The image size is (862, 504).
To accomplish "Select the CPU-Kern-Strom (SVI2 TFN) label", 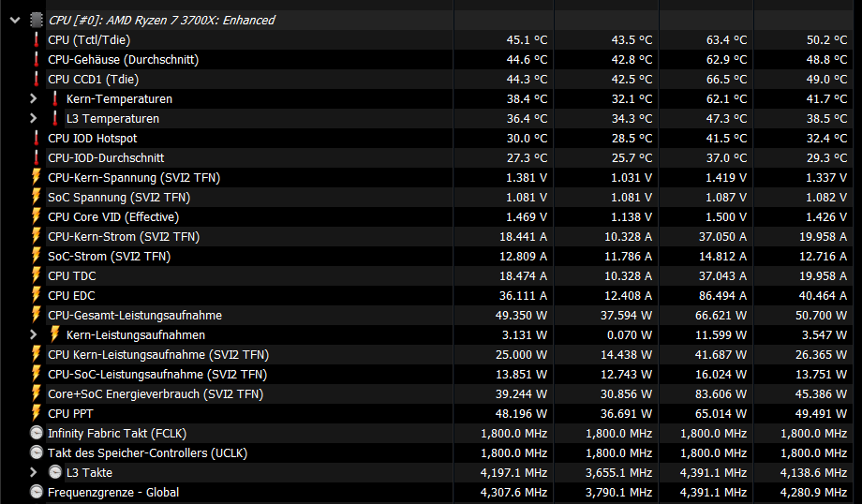I will [124, 237].
